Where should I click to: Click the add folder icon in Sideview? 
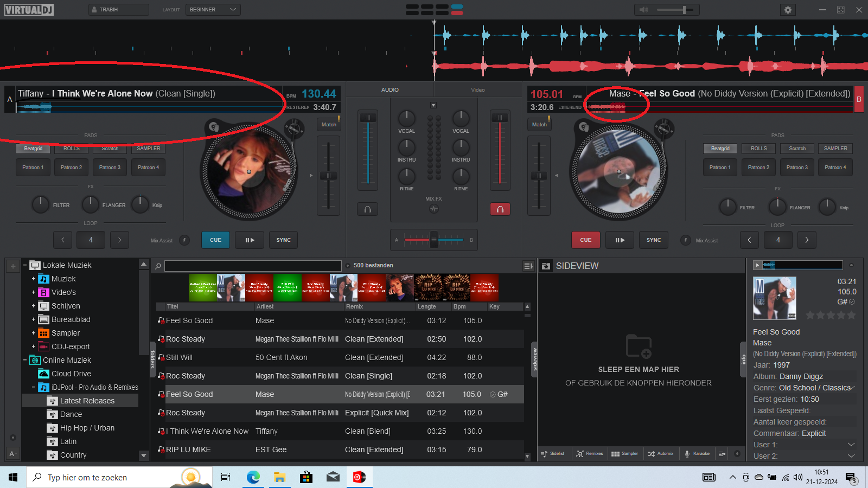coord(639,346)
